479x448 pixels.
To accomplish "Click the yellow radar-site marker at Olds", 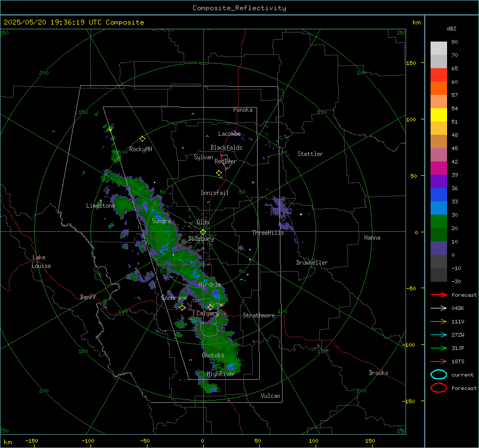I will tap(203, 232).
